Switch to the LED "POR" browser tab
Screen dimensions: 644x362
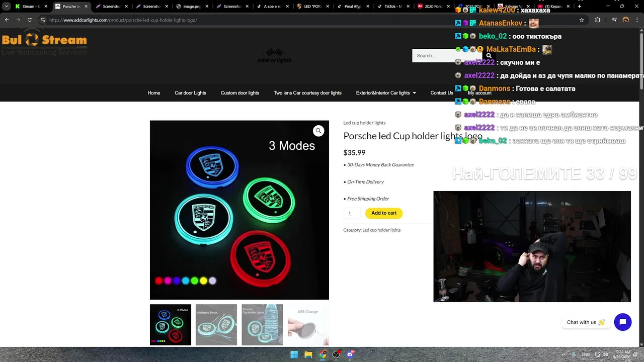pyautogui.click(x=312, y=7)
